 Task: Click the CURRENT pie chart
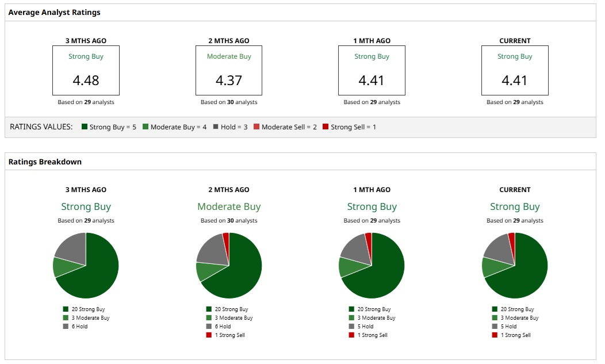tap(515, 266)
